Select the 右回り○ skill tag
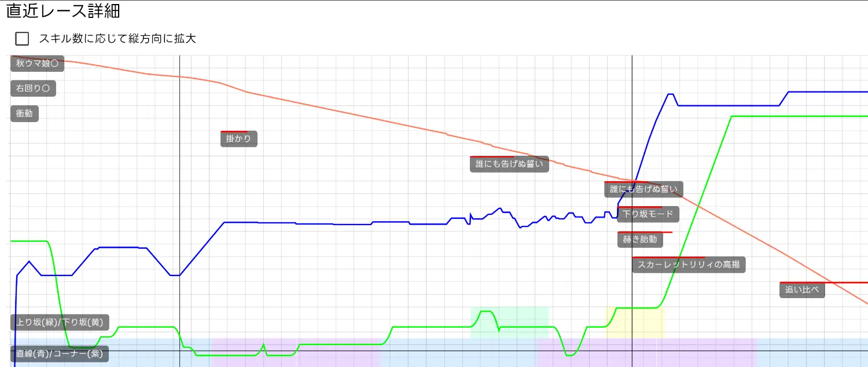868x367 pixels. coord(33,89)
